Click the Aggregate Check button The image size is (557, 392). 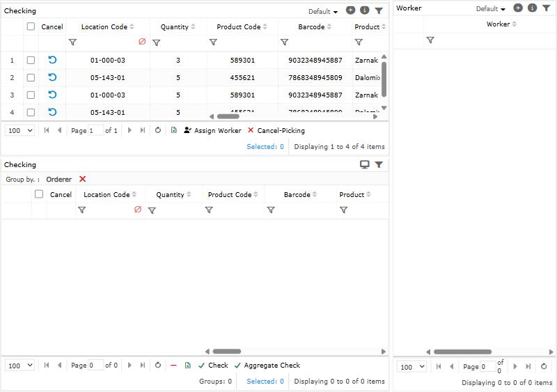[267, 365]
